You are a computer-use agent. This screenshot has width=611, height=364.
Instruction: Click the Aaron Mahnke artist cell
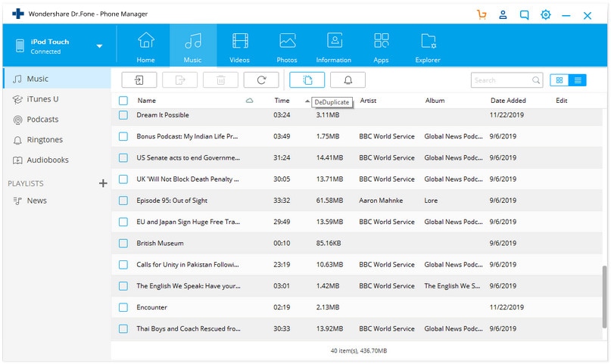point(381,201)
